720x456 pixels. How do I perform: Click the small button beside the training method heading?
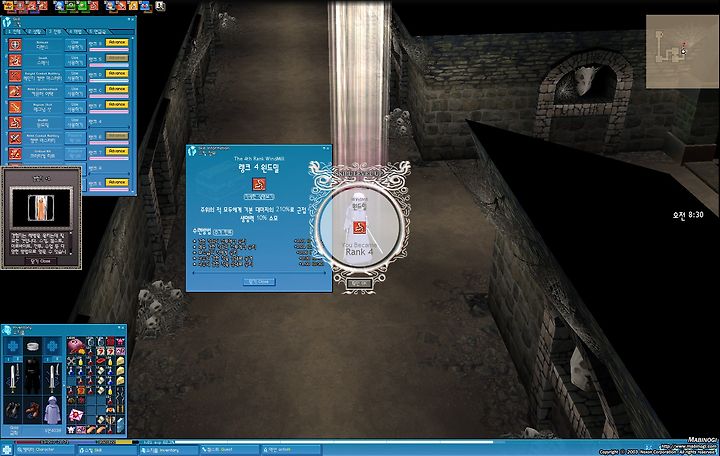[223, 232]
